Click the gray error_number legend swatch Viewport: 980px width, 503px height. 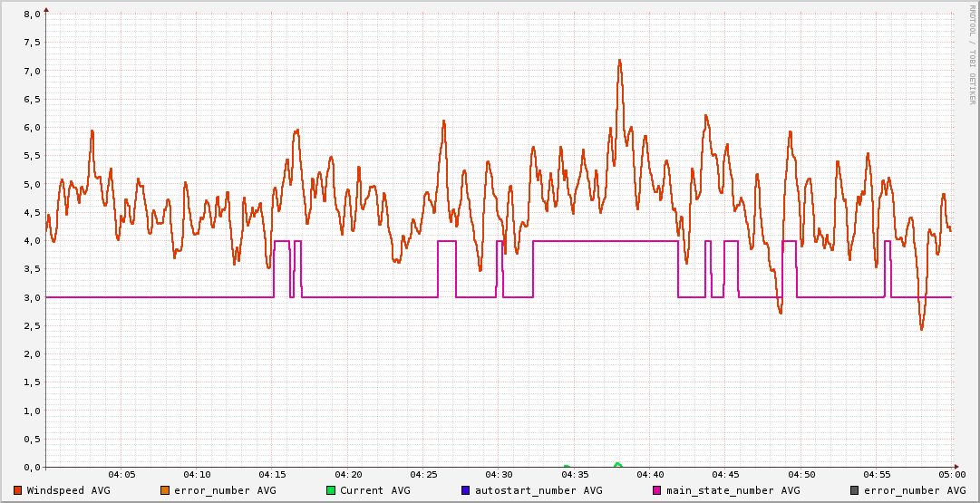pos(855,490)
